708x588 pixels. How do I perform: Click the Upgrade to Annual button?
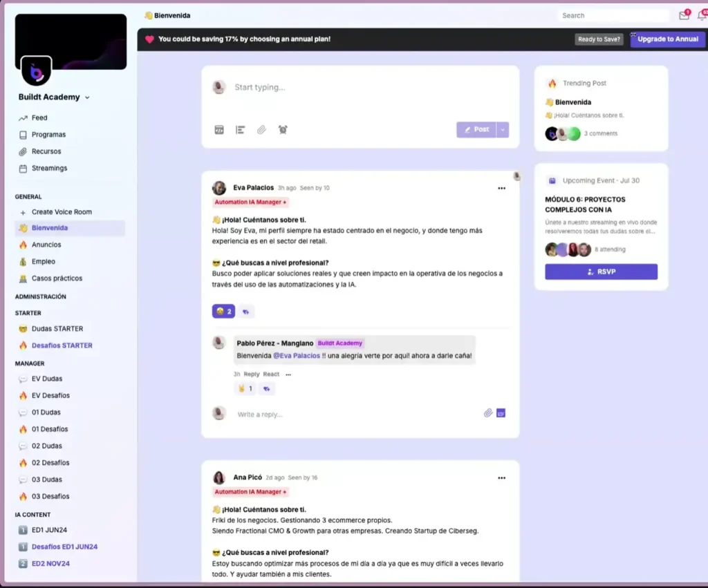pos(667,39)
